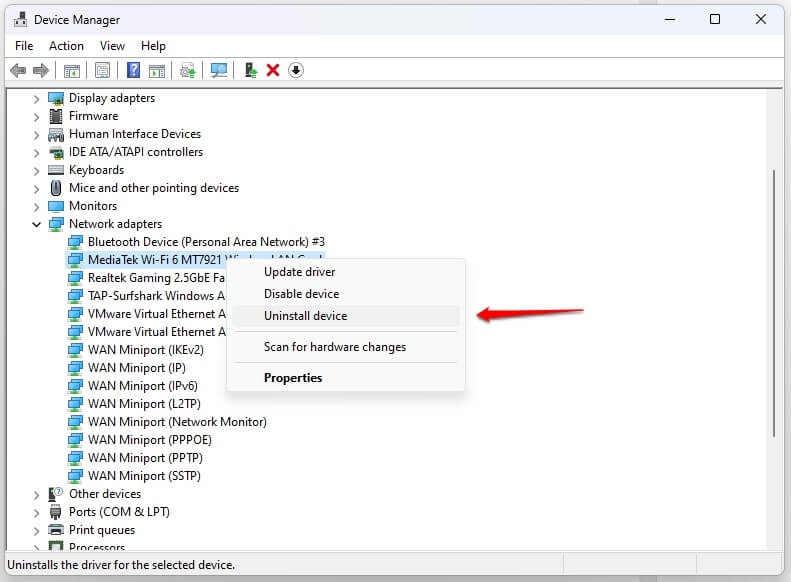Image resolution: width=791 pixels, height=582 pixels.
Task: Click the IDE ATA/ATAPI controllers icon
Action: pos(56,152)
